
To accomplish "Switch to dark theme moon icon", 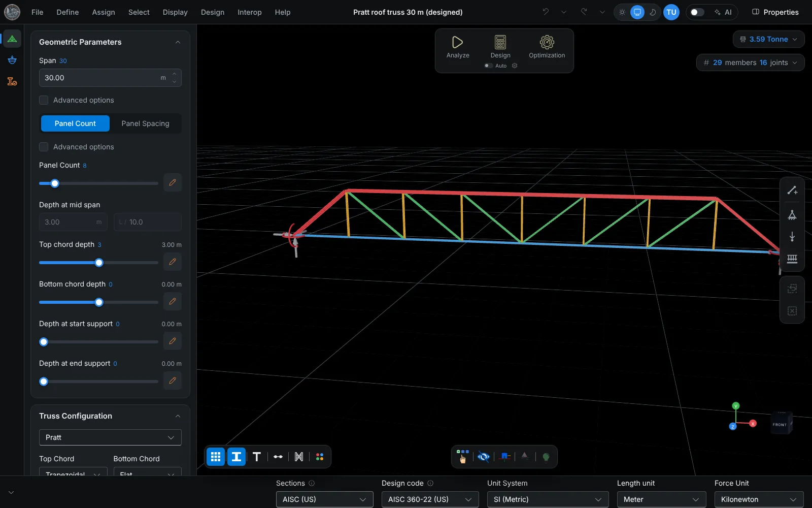I will click(x=653, y=12).
